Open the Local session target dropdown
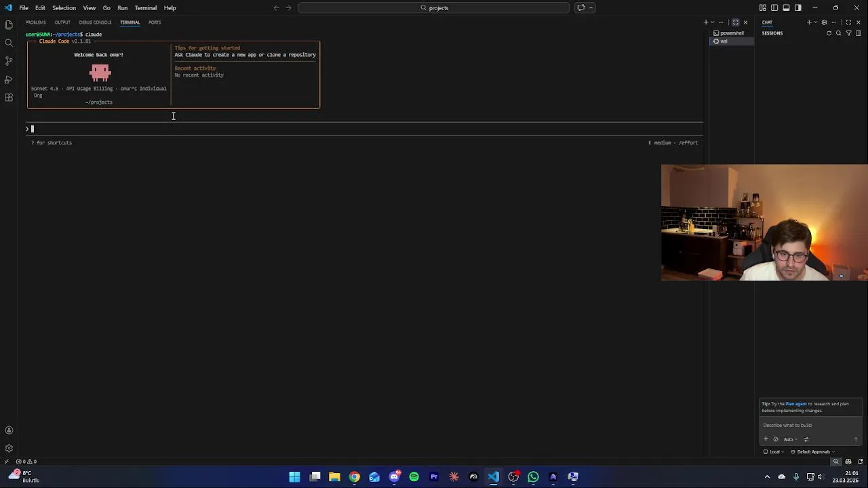This screenshot has width=868, height=488. click(774, 452)
